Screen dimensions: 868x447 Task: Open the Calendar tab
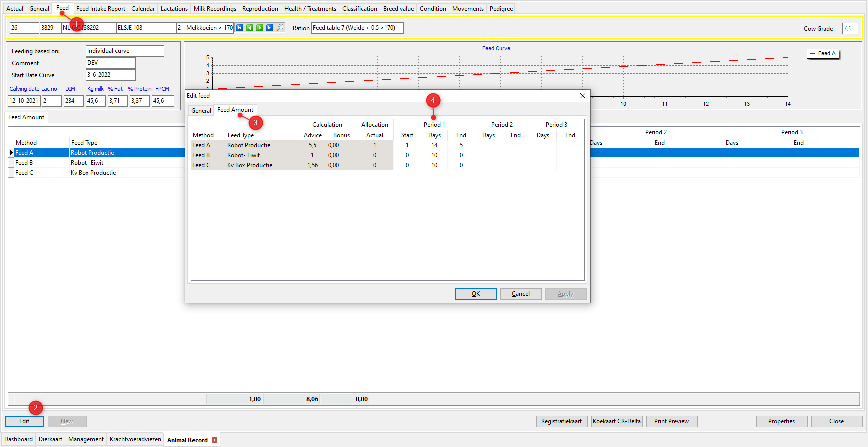[143, 9]
